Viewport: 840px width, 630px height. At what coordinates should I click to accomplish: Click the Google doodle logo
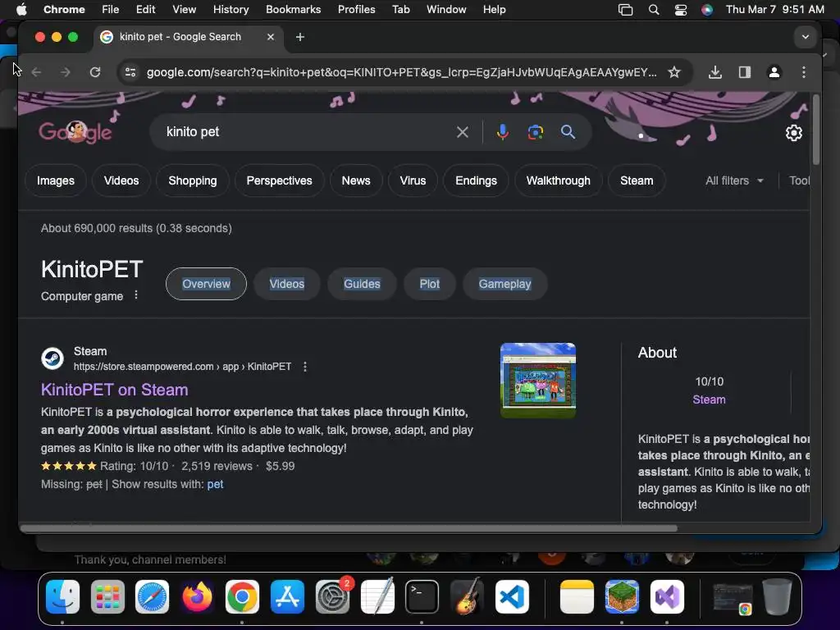(x=75, y=132)
